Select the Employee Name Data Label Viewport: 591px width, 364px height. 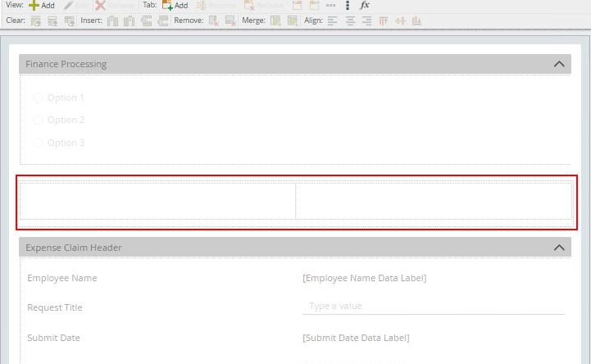click(365, 278)
